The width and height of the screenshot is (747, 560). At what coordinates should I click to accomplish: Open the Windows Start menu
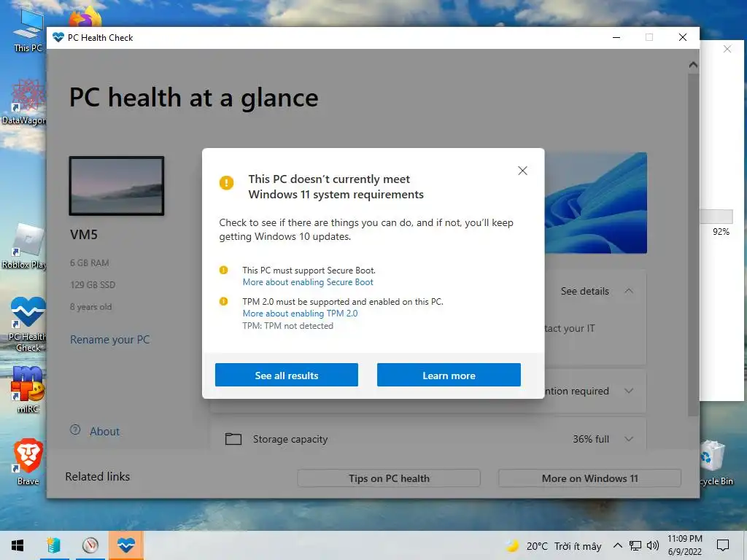pos(18,545)
